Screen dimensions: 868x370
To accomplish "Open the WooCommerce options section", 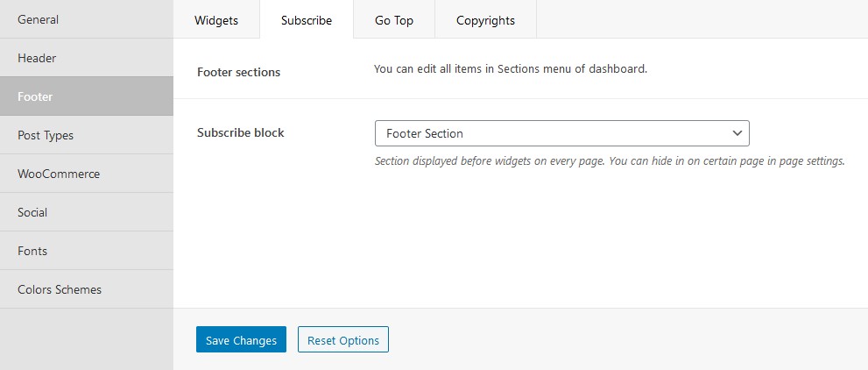I will point(87,174).
